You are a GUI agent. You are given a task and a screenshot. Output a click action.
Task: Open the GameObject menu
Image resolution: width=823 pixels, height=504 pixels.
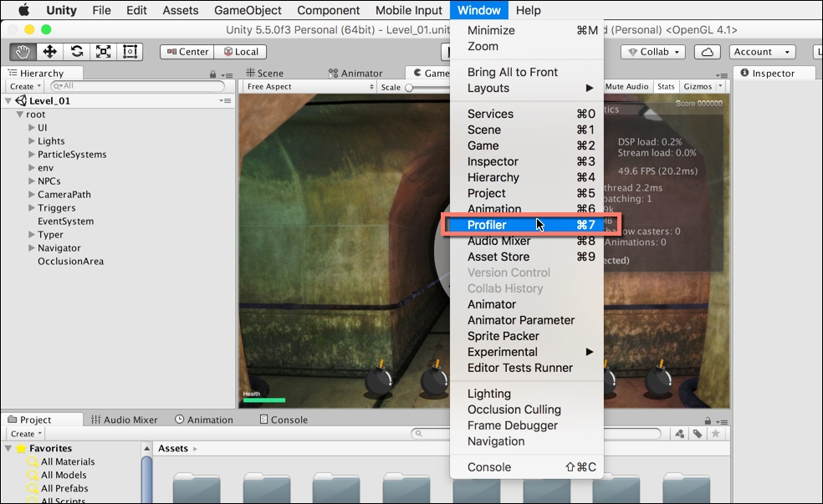(x=248, y=10)
